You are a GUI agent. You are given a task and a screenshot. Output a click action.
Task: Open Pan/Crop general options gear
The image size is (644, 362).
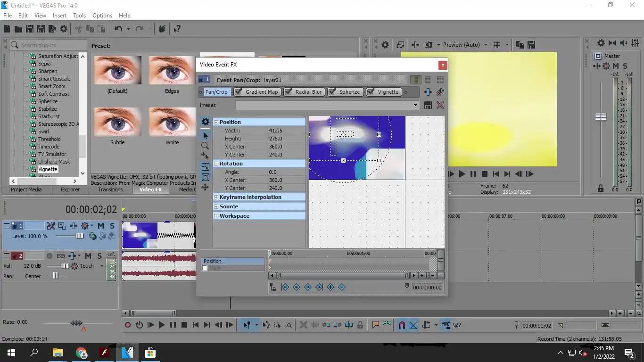206,122
